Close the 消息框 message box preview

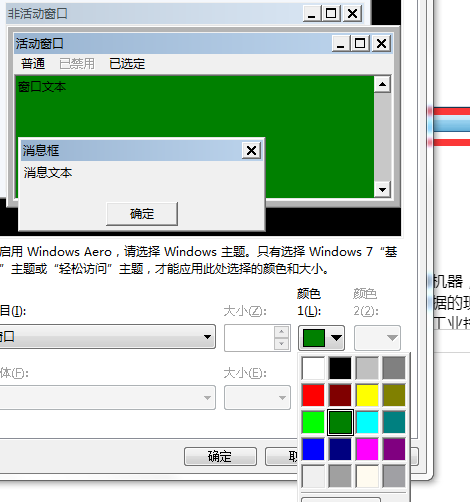tap(251, 150)
